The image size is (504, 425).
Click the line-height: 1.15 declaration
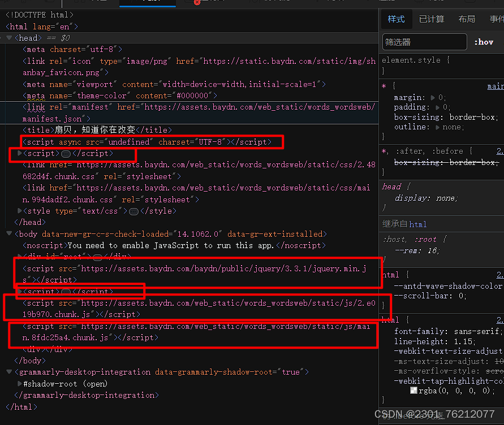point(435,341)
